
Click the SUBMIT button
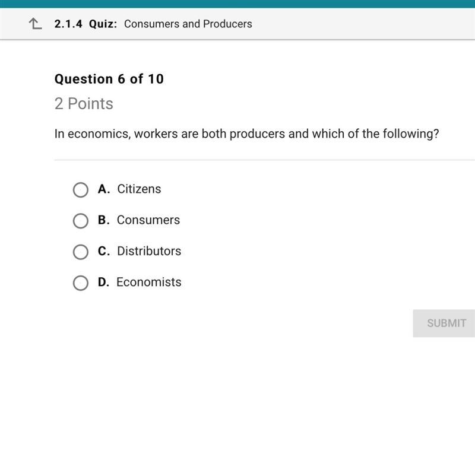pos(444,323)
